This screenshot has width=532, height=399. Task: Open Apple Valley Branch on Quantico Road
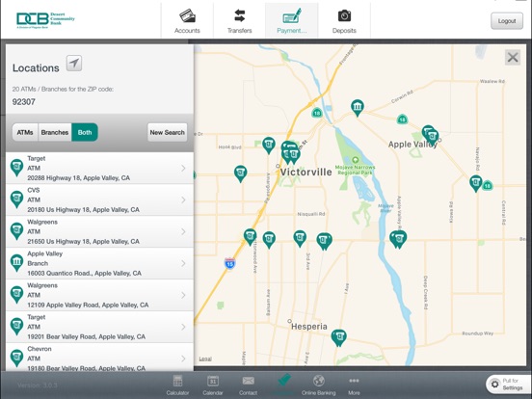100,263
